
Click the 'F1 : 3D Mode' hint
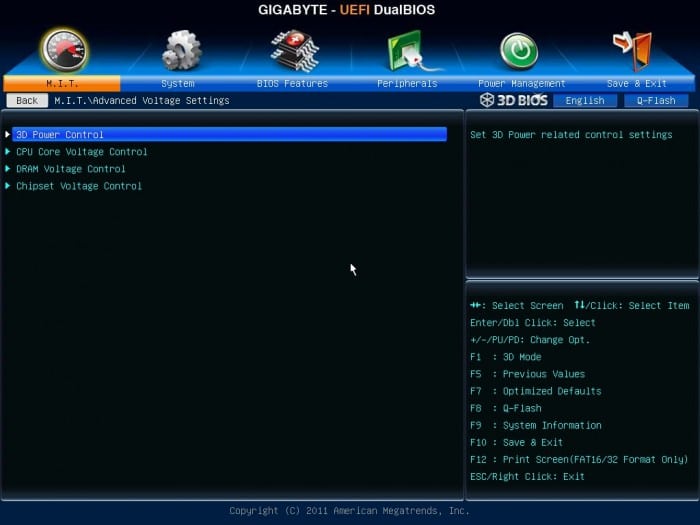coord(506,357)
